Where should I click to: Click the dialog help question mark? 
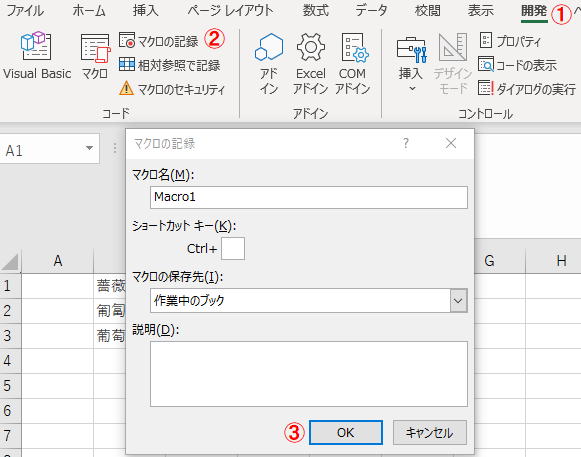click(406, 143)
